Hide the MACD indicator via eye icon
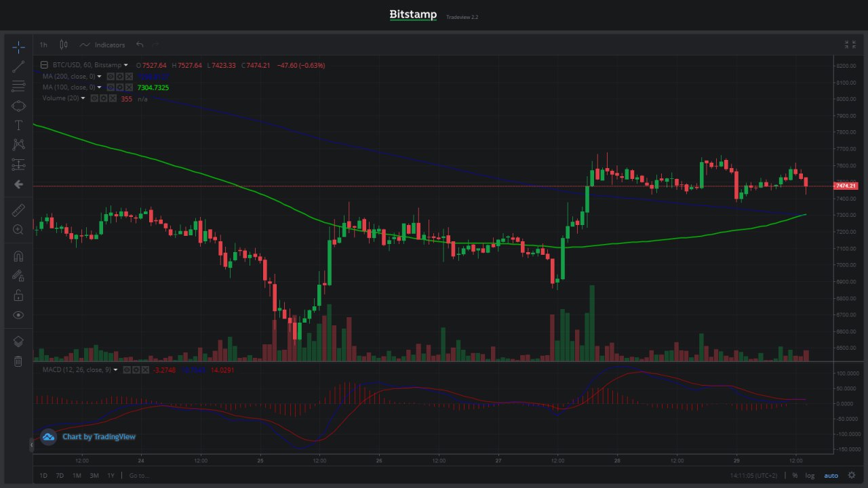This screenshot has height=488, width=868. point(126,370)
